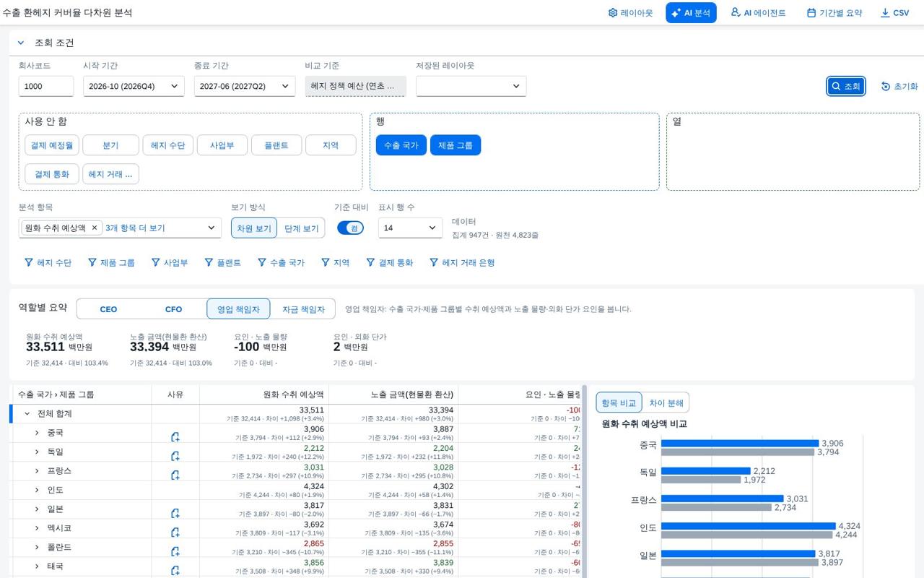This screenshot has height=578, width=924.
Task: Select the 영업 책임자 role tab
Action: [238, 309]
